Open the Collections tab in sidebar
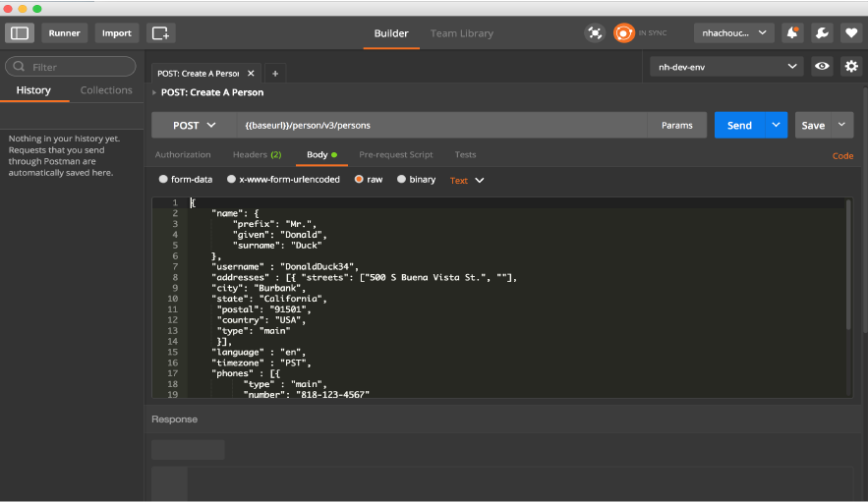The height and width of the screenshot is (502, 868). 106,89
